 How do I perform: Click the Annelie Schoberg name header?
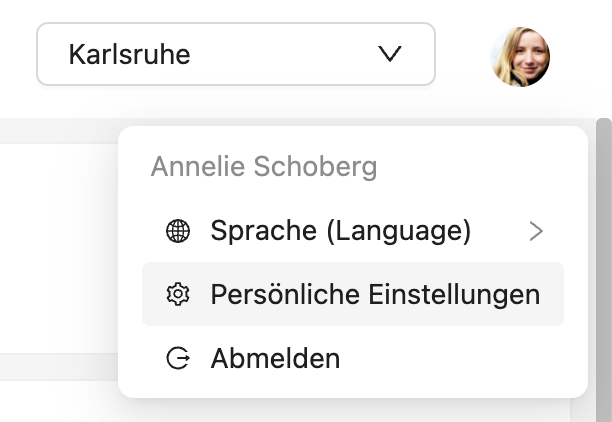click(x=263, y=167)
